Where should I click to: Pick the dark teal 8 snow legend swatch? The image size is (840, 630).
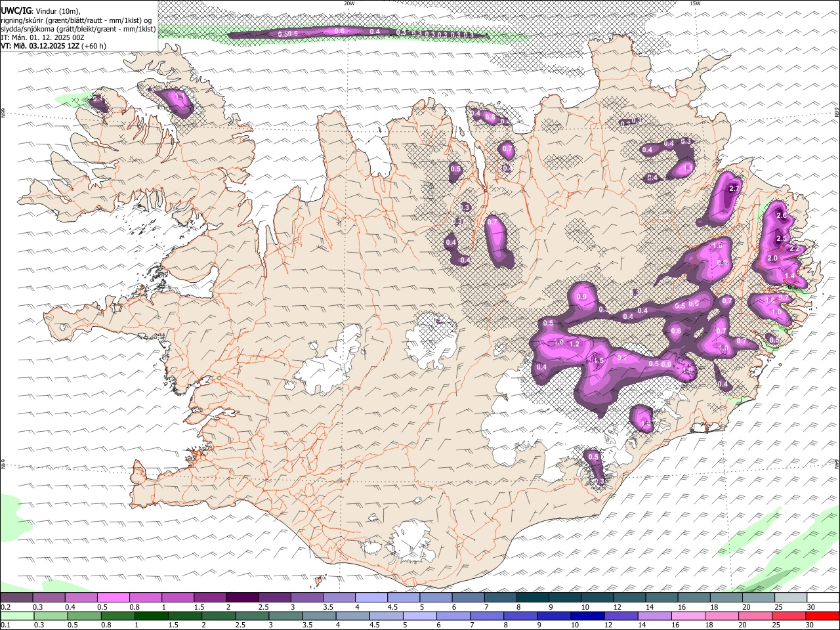point(532,597)
